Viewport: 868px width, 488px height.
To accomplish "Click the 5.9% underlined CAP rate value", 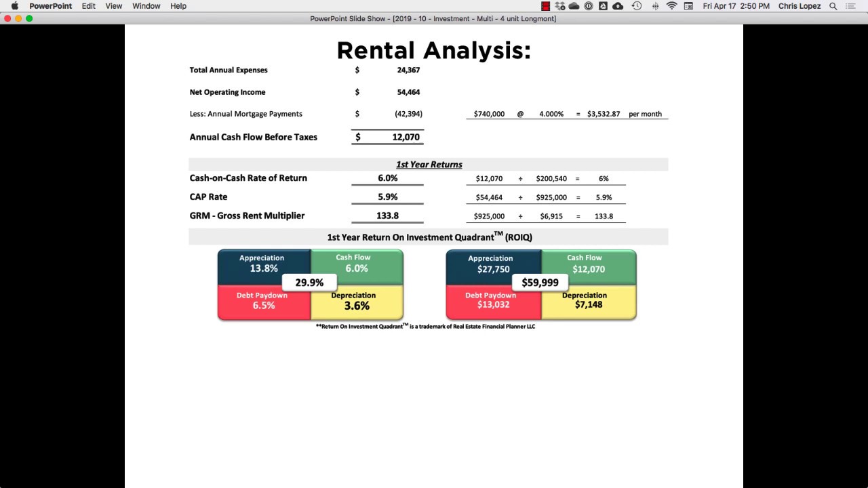I will click(x=388, y=197).
